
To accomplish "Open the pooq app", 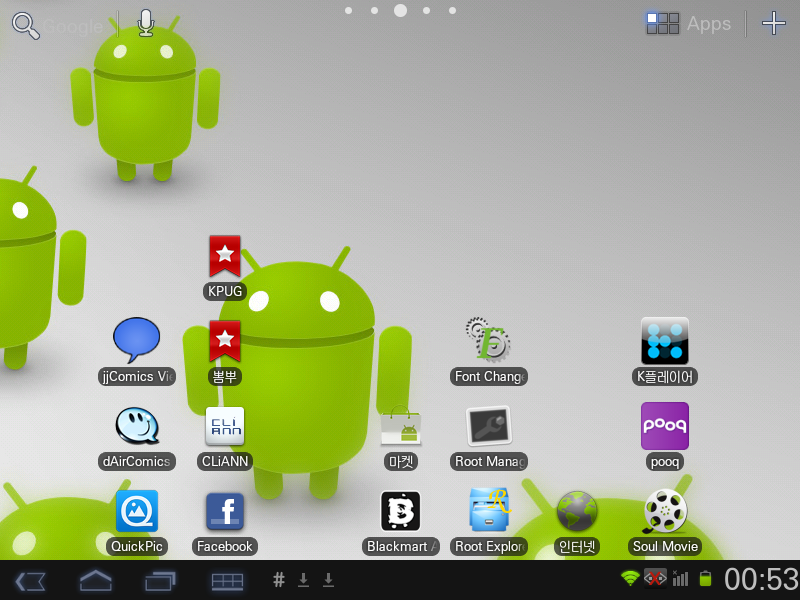I will click(x=665, y=437).
